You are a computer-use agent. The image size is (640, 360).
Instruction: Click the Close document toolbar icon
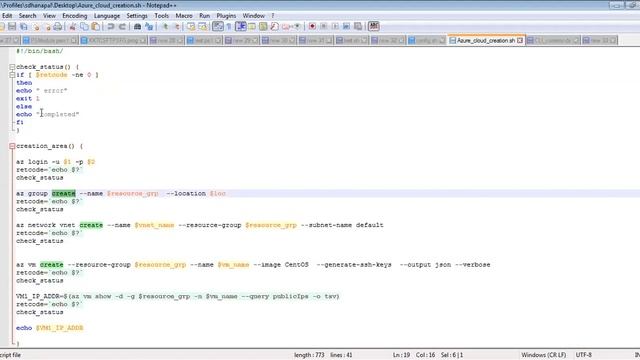point(36,27)
